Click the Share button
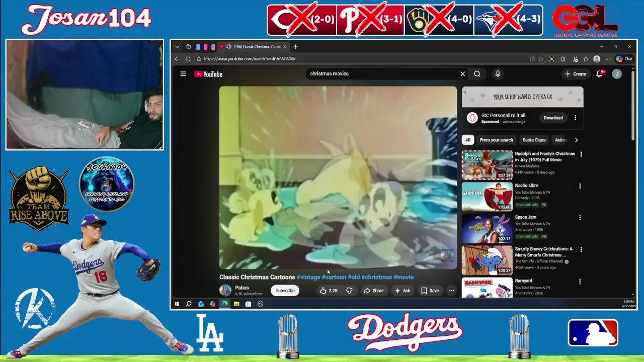 [374, 291]
